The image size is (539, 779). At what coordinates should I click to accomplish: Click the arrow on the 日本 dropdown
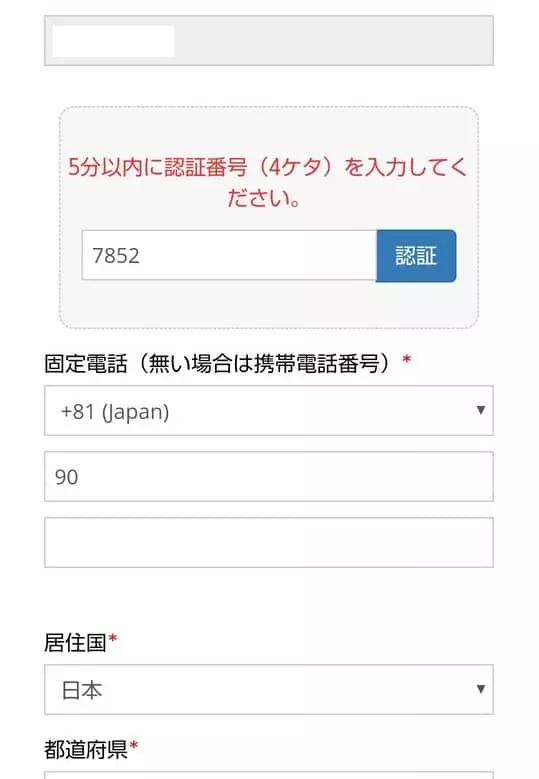coord(480,689)
